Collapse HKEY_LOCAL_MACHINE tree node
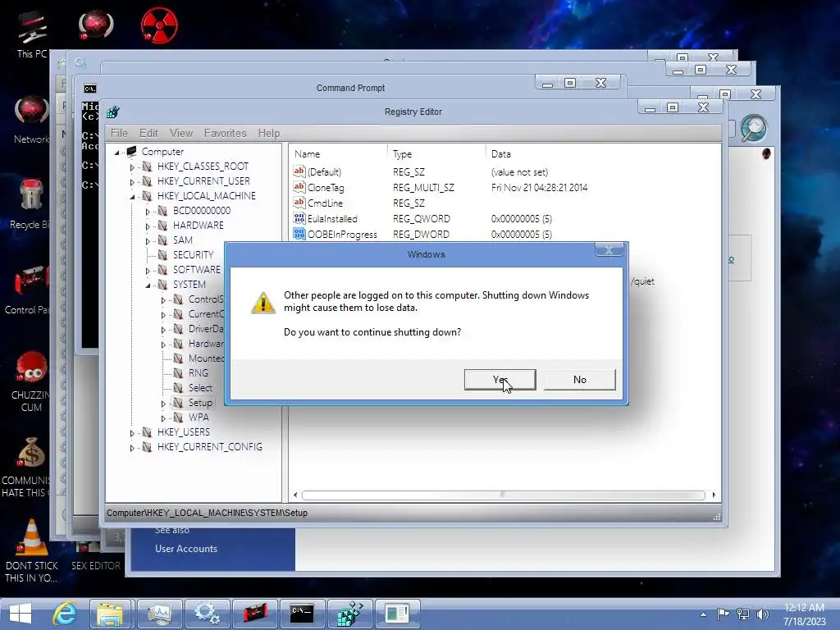The height and width of the screenshot is (630, 840). click(x=132, y=197)
